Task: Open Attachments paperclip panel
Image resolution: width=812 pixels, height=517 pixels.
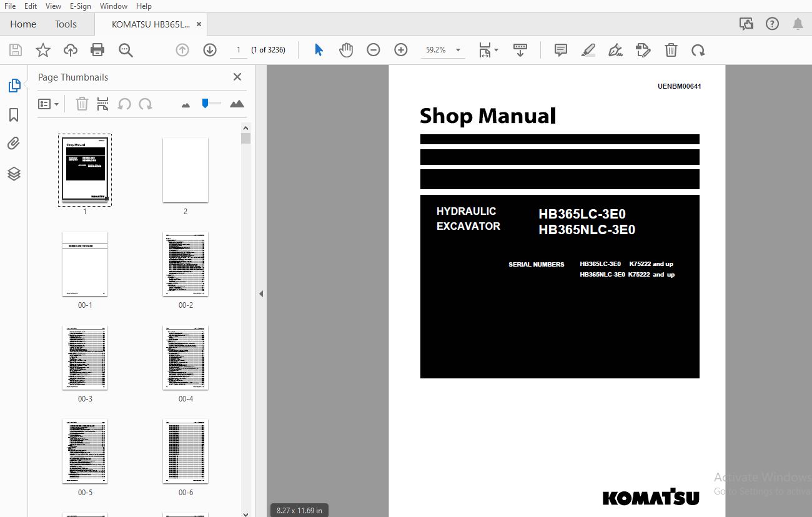Action: tap(14, 144)
